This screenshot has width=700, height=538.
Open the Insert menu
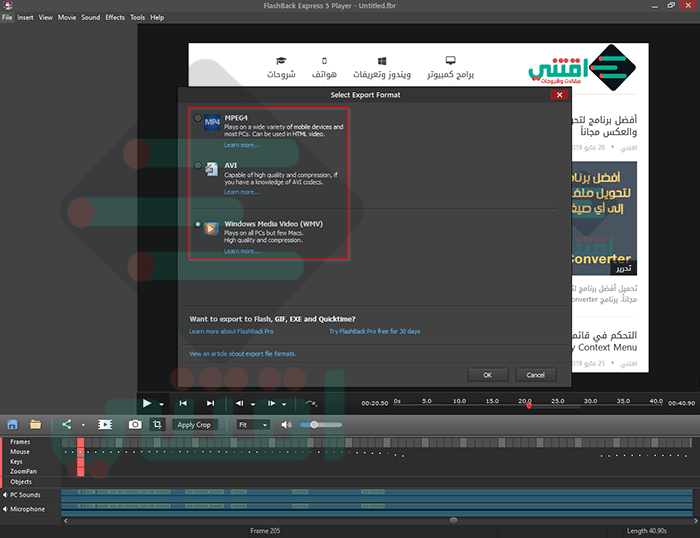pos(25,17)
